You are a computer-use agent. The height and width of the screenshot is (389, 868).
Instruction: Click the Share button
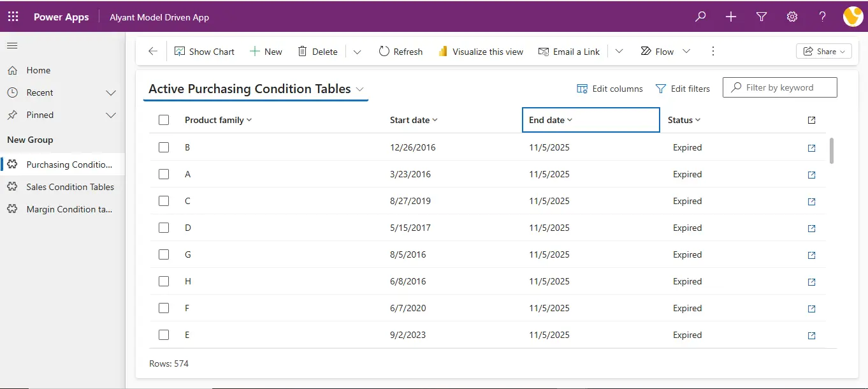(x=823, y=52)
